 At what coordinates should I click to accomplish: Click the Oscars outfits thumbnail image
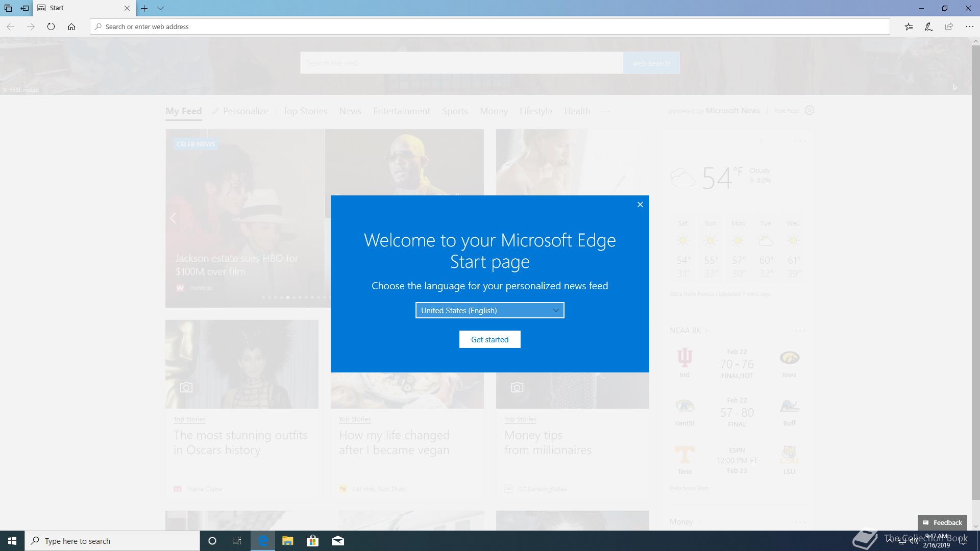(x=242, y=364)
